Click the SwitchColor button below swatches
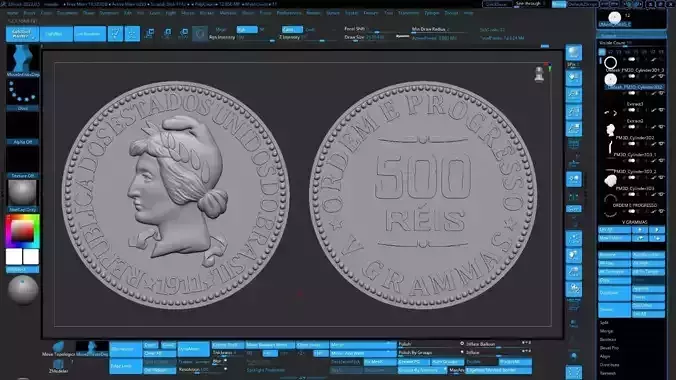The height and width of the screenshot is (380, 676). [22, 270]
